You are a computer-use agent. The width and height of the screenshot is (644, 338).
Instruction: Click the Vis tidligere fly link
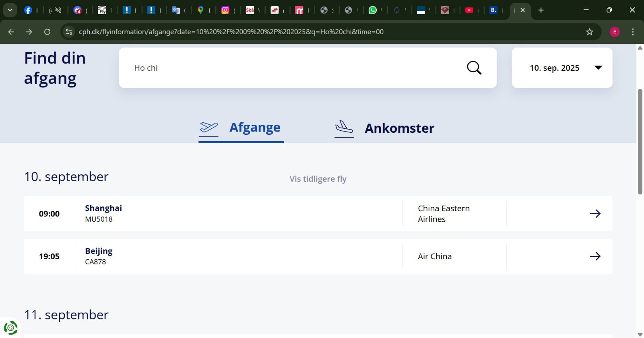(x=318, y=179)
